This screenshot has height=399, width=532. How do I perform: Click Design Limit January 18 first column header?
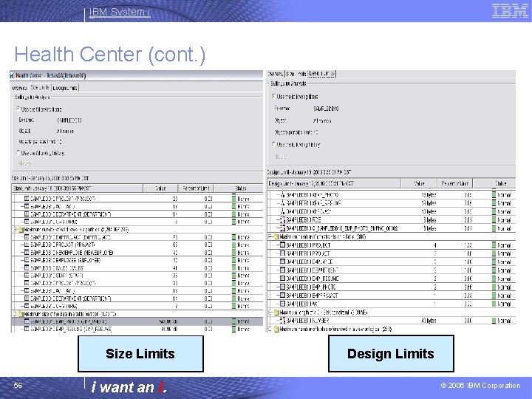coord(335,183)
